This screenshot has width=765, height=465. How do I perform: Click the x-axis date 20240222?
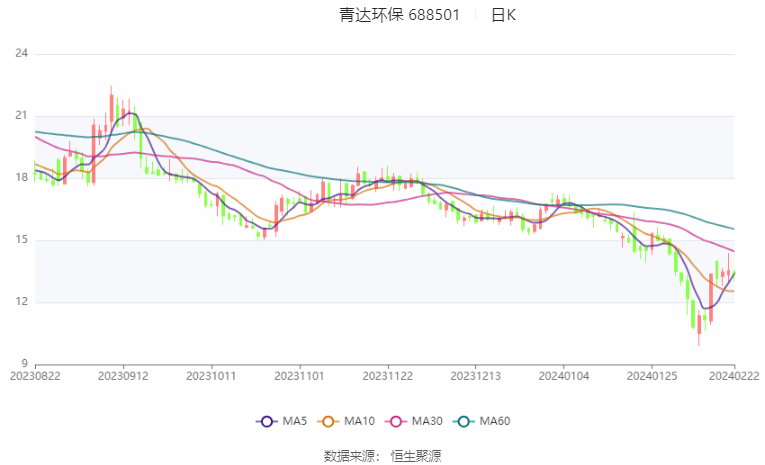pos(734,376)
